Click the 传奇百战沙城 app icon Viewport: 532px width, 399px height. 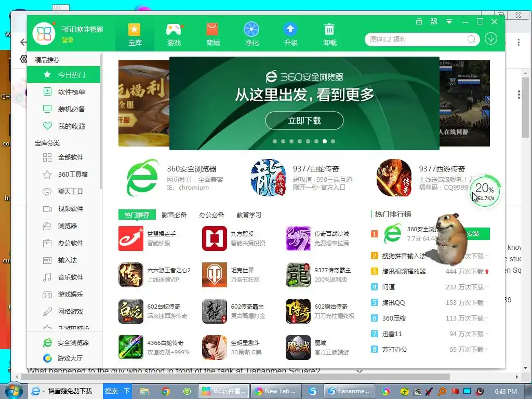pos(298,238)
